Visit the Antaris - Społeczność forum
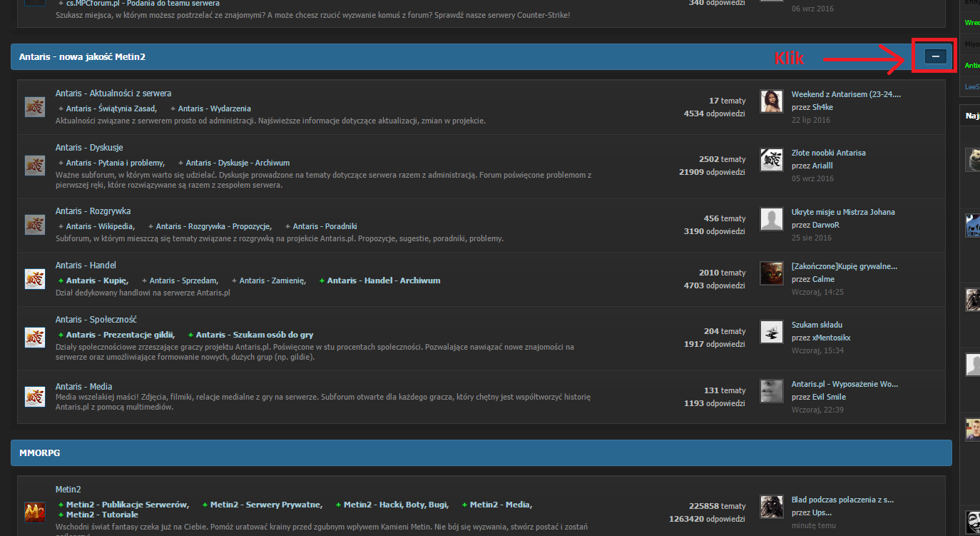Screen dimensions: 980x536 coord(96,320)
